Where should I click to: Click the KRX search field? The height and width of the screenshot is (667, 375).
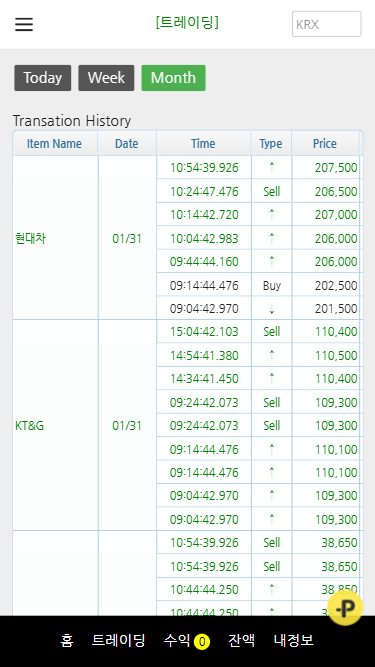click(327, 24)
